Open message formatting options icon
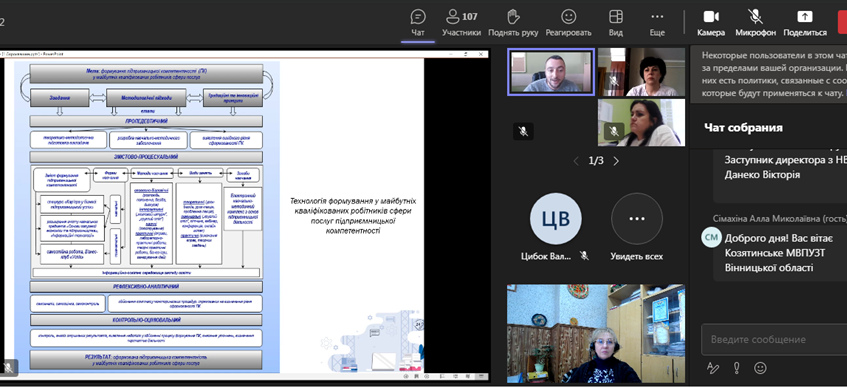847x388 pixels. 712,368
